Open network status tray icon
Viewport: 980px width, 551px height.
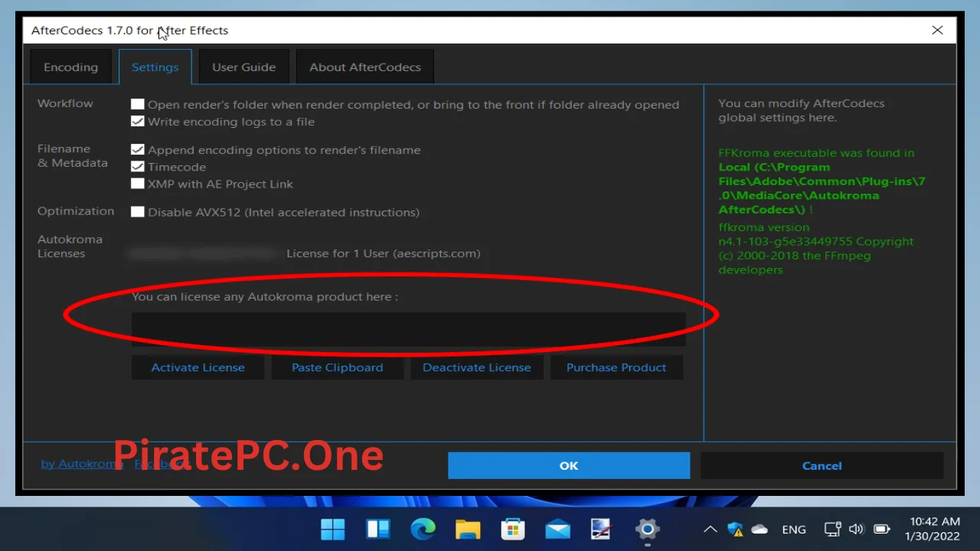click(832, 529)
